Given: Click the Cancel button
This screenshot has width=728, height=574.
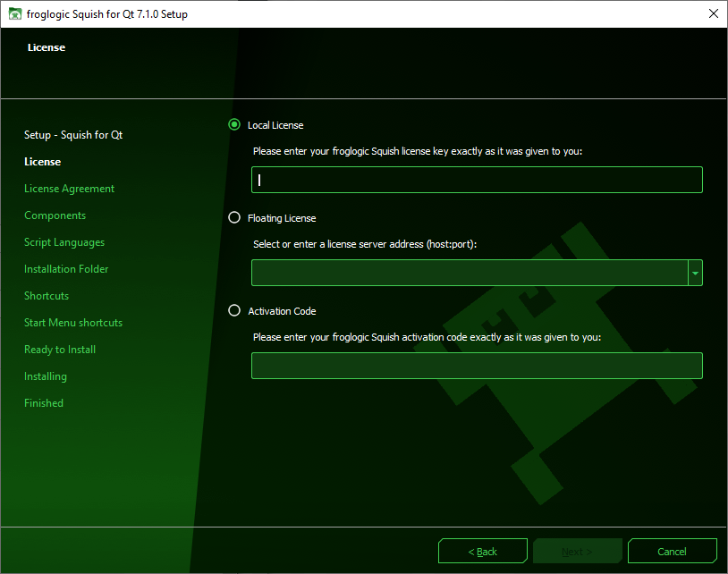Looking at the screenshot, I should 672,552.
